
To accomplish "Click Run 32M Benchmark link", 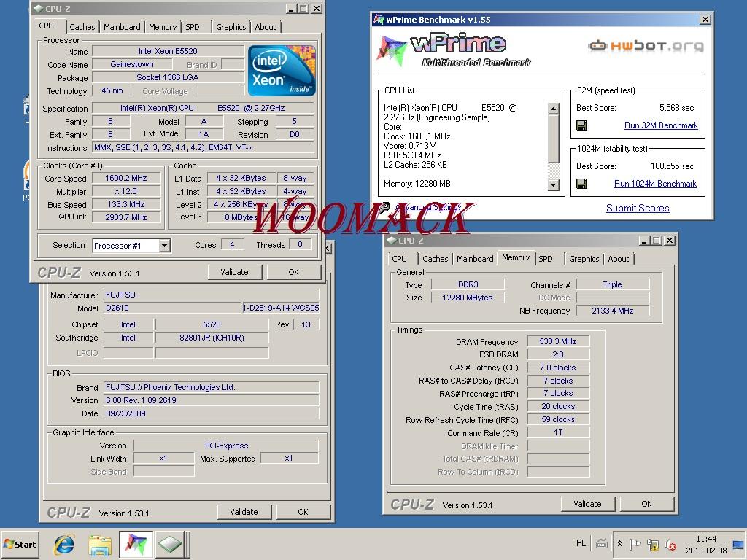I will coord(661,125).
